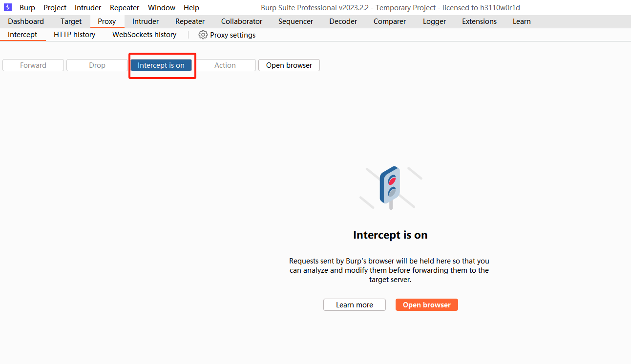Open the Project menu
Image resolution: width=631 pixels, height=364 pixels.
coord(55,7)
